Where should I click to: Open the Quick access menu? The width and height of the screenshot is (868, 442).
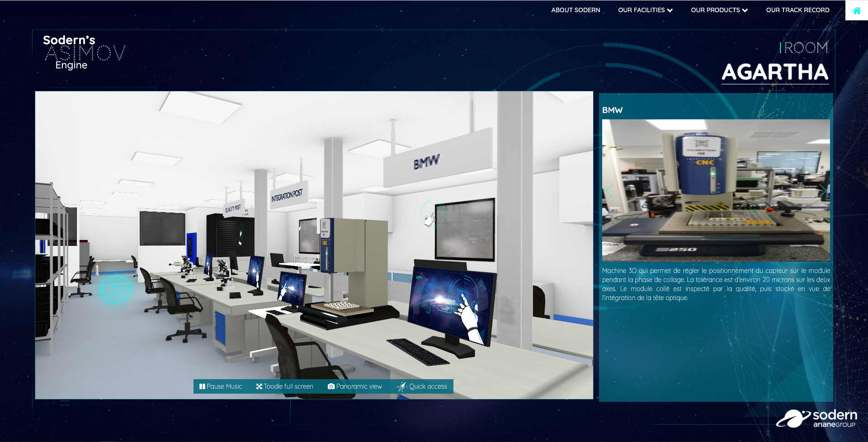pos(422,386)
